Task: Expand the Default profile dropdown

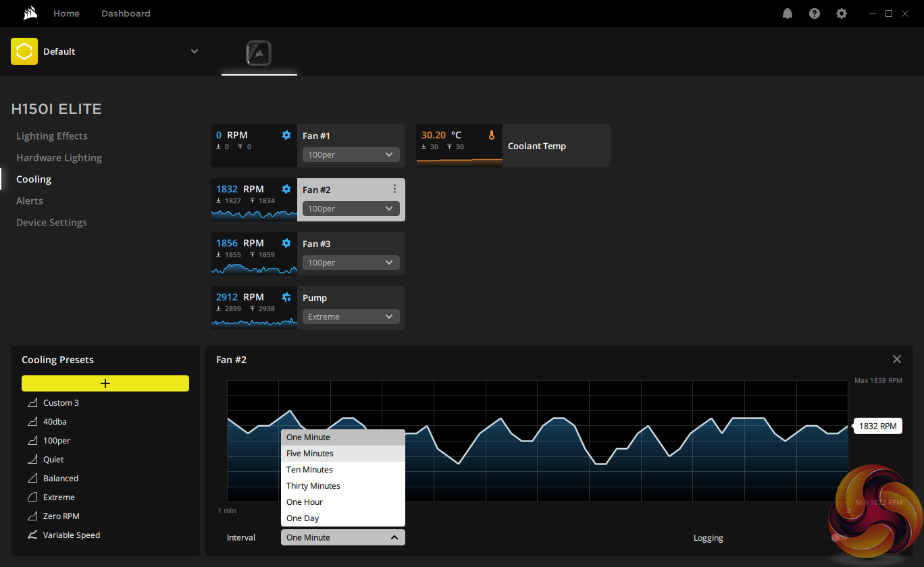Action: pyautogui.click(x=195, y=51)
